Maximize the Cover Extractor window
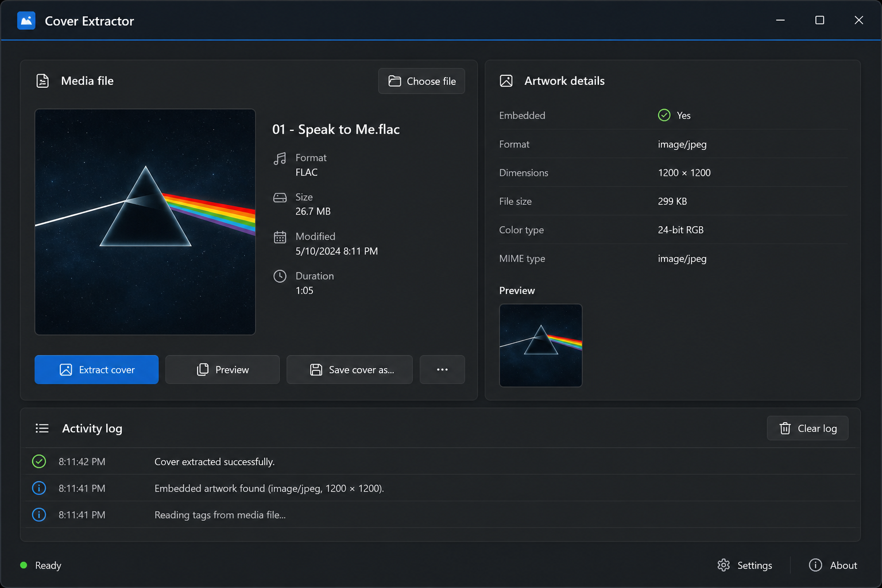The image size is (882, 588). pos(819,20)
